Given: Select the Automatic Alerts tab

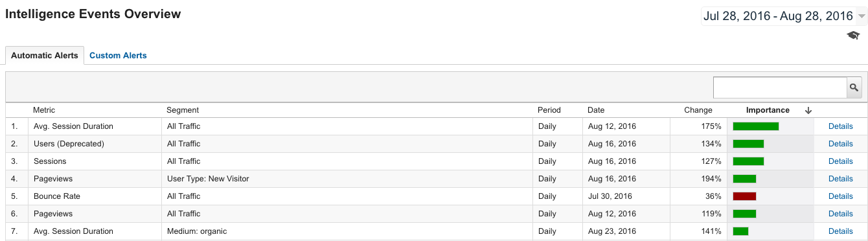Looking at the screenshot, I should [x=45, y=56].
